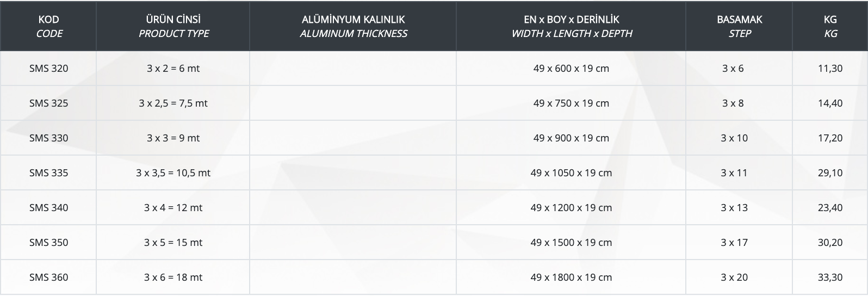Image resolution: width=868 pixels, height=296 pixels.
Task: Click the ÜRÜN CİNSİ product type header
Action: (x=173, y=26)
